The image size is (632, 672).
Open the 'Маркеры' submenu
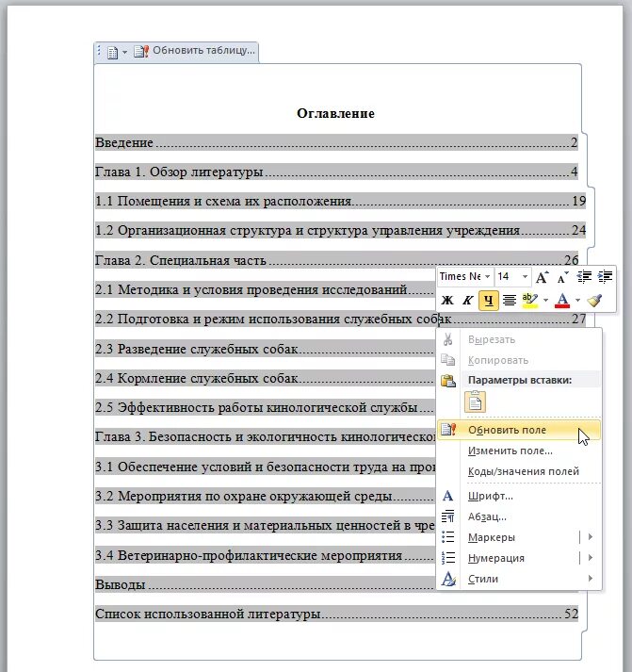tap(519, 537)
